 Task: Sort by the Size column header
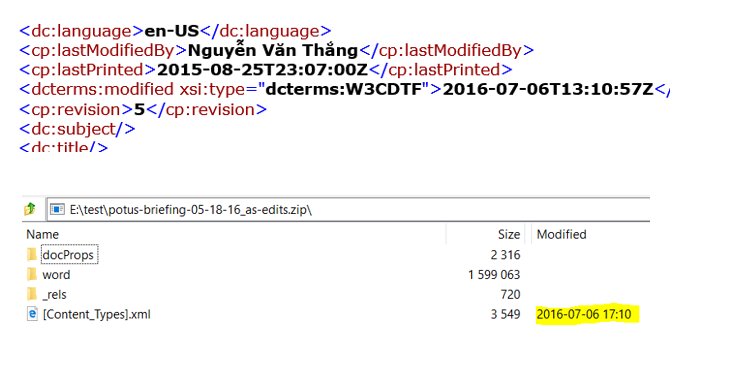coord(509,235)
